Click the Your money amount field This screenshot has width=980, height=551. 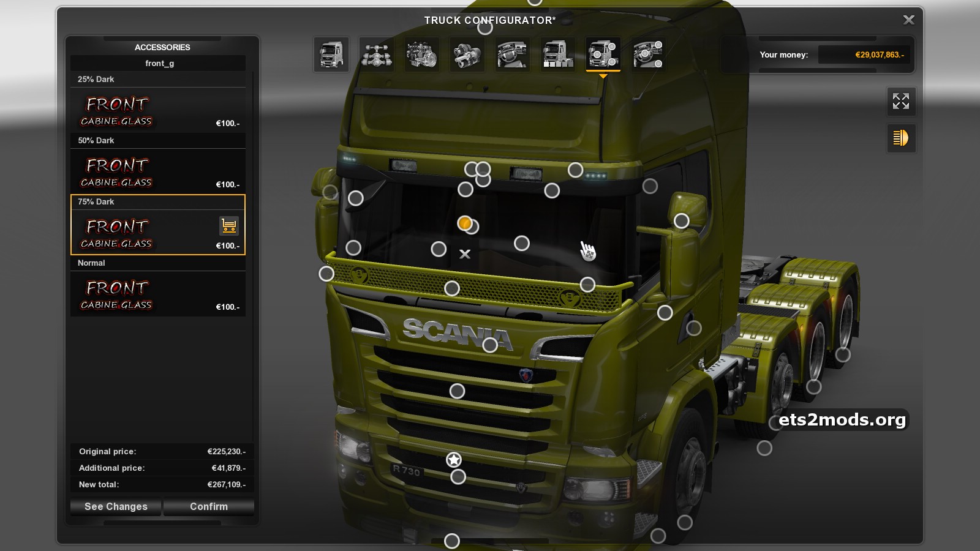[x=864, y=54]
